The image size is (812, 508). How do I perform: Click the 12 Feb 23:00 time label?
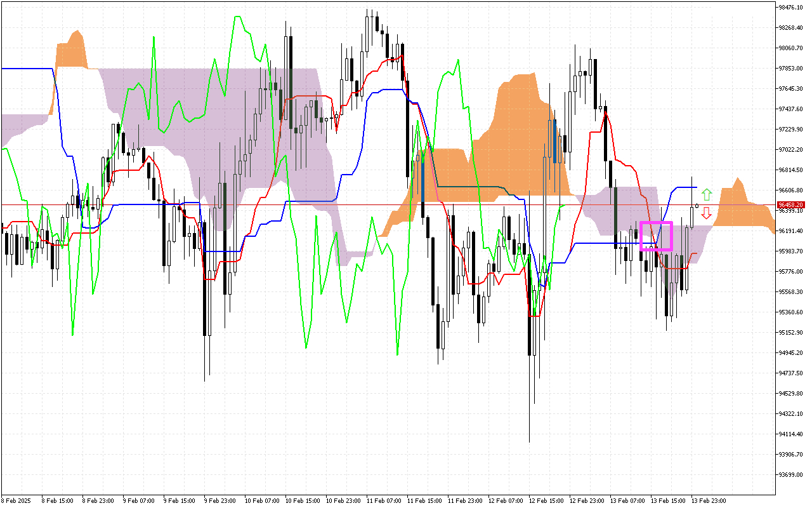tap(586, 501)
